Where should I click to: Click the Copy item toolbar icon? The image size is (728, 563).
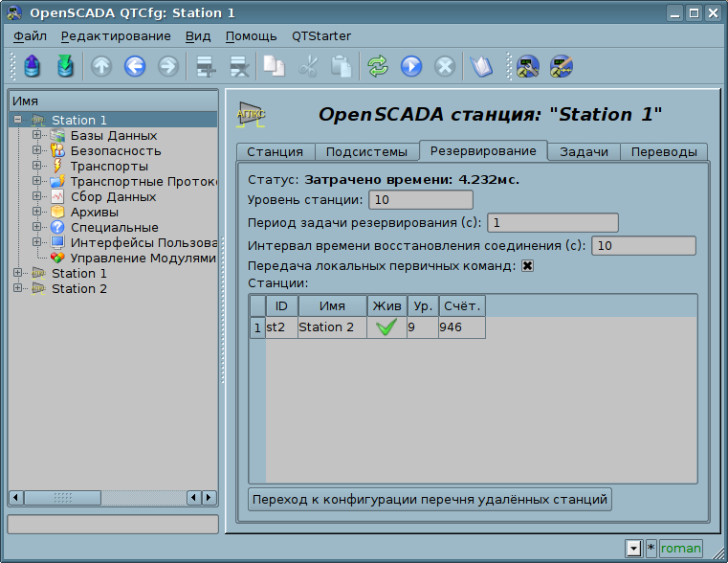tap(274, 66)
